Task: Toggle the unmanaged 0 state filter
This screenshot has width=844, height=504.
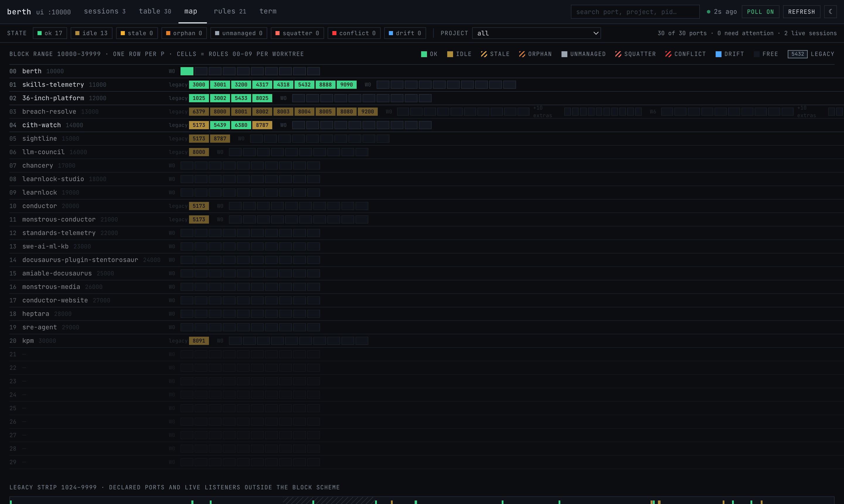Action: tap(239, 33)
